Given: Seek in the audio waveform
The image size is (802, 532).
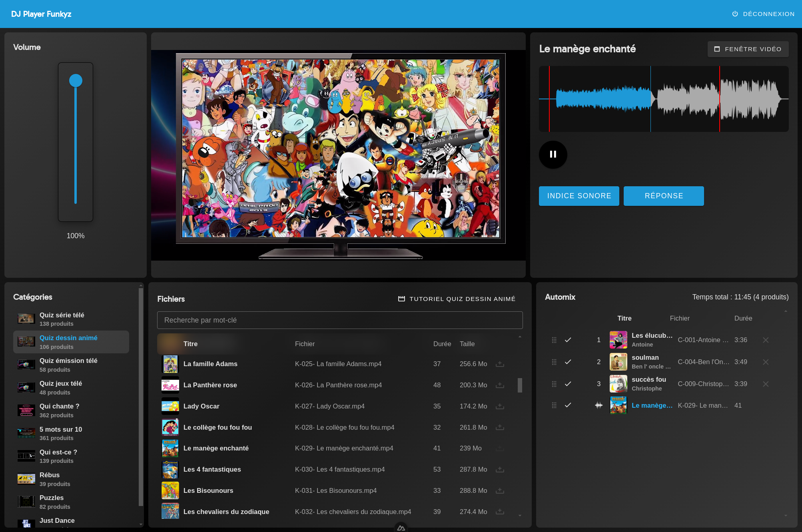Looking at the screenshot, I should [x=664, y=99].
